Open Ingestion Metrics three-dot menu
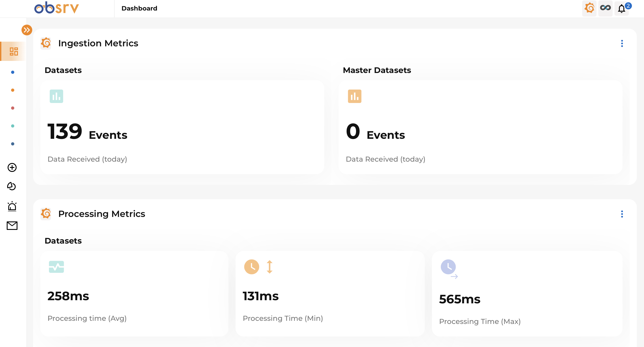644x347 pixels. pos(622,43)
